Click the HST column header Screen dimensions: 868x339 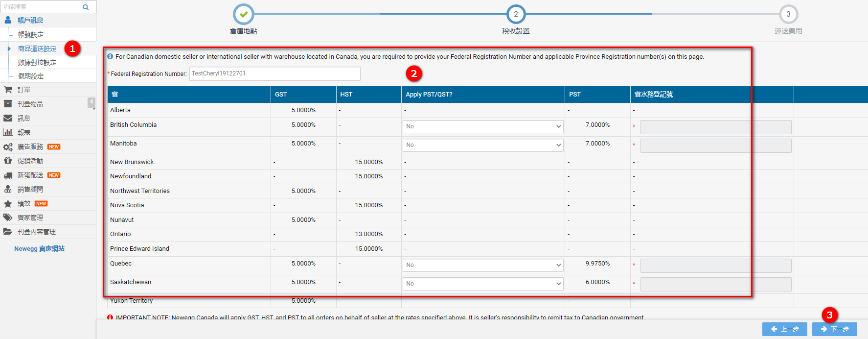(369, 95)
